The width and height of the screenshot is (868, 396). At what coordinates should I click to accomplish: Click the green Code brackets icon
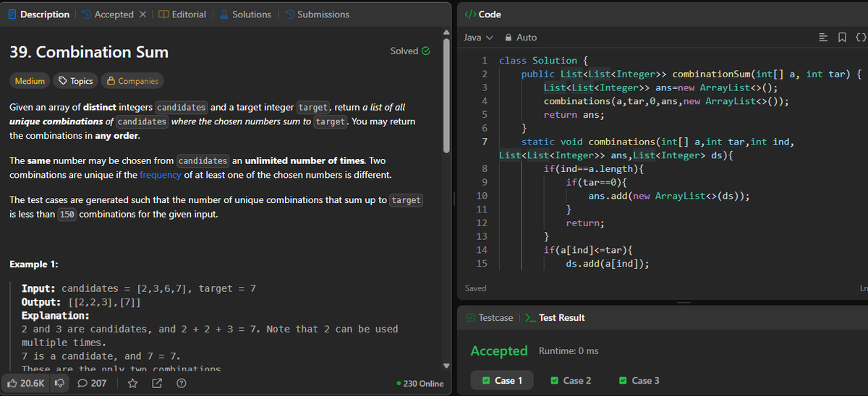(x=470, y=14)
